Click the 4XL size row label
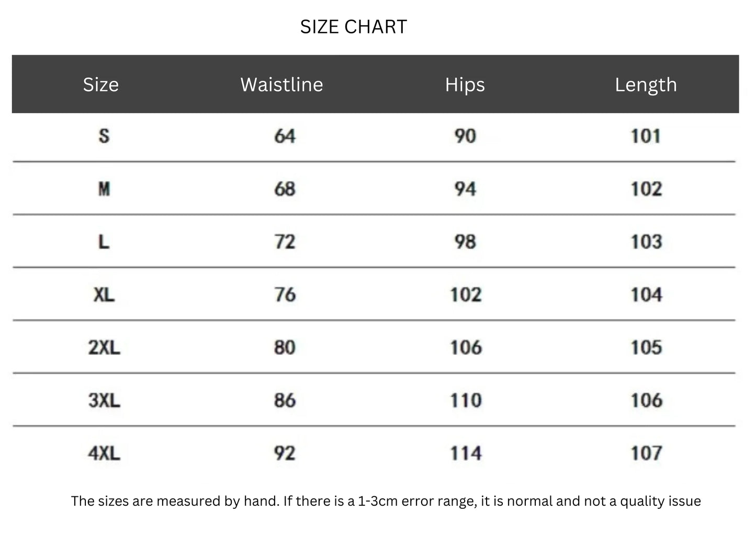Screen dimensions: 756x546 tap(104, 453)
